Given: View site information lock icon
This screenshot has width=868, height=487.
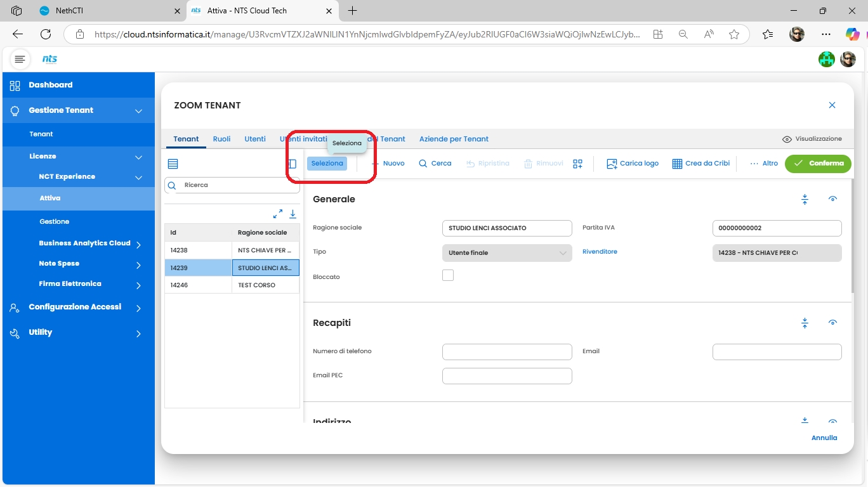Looking at the screenshot, I should 79,34.
